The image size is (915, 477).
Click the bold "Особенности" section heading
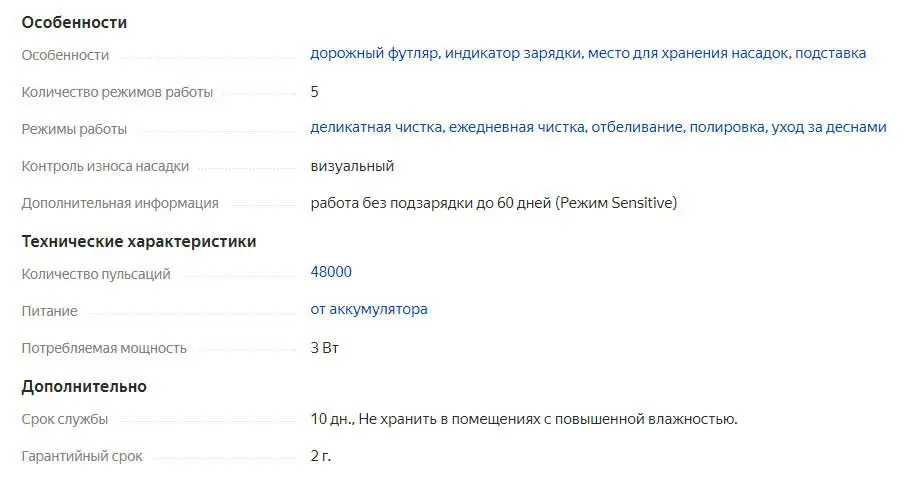coord(74,22)
